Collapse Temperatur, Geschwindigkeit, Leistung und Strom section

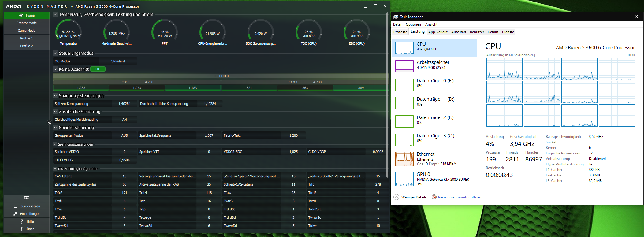pos(55,14)
